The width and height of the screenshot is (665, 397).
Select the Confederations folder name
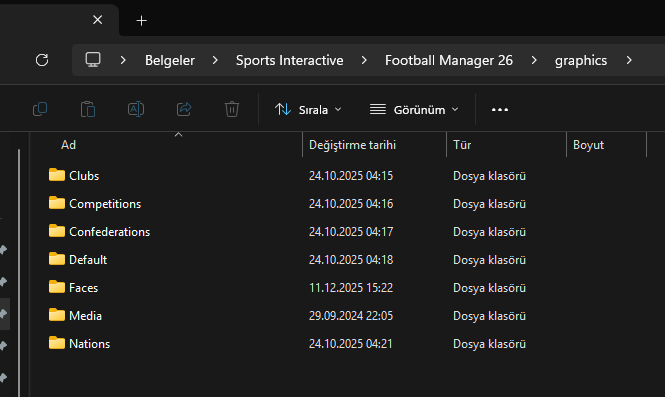[109, 232]
